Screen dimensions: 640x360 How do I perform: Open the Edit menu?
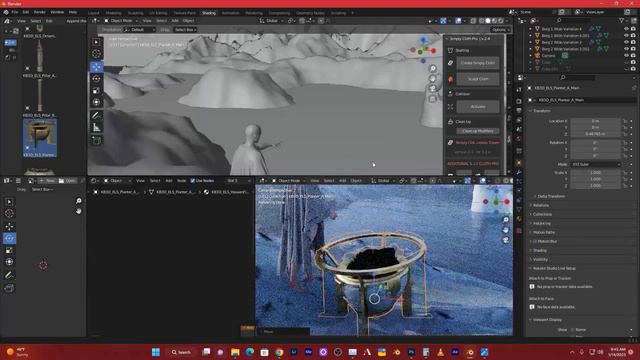[26, 12]
